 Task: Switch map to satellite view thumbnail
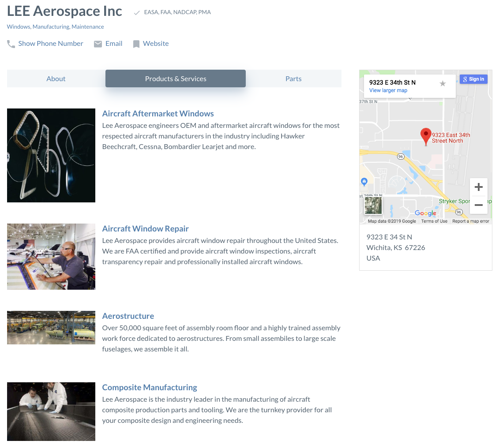tap(373, 205)
